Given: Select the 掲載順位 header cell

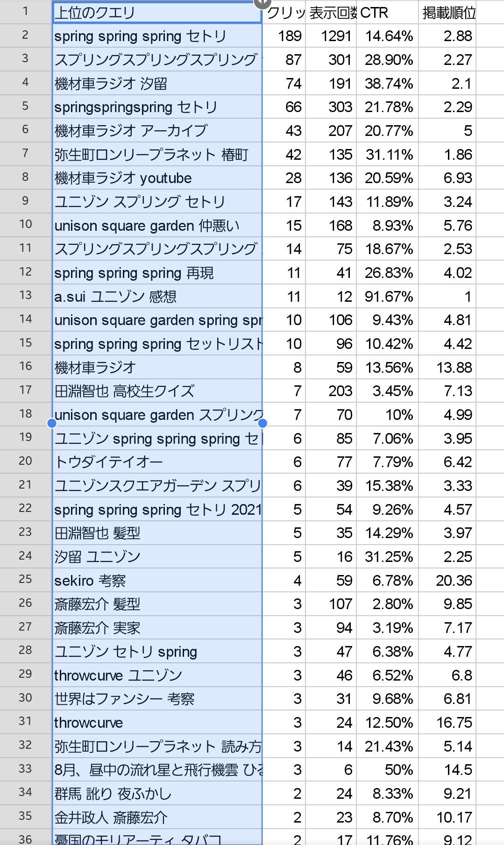Looking at the screenshot, I should click(x=447, y=12).
